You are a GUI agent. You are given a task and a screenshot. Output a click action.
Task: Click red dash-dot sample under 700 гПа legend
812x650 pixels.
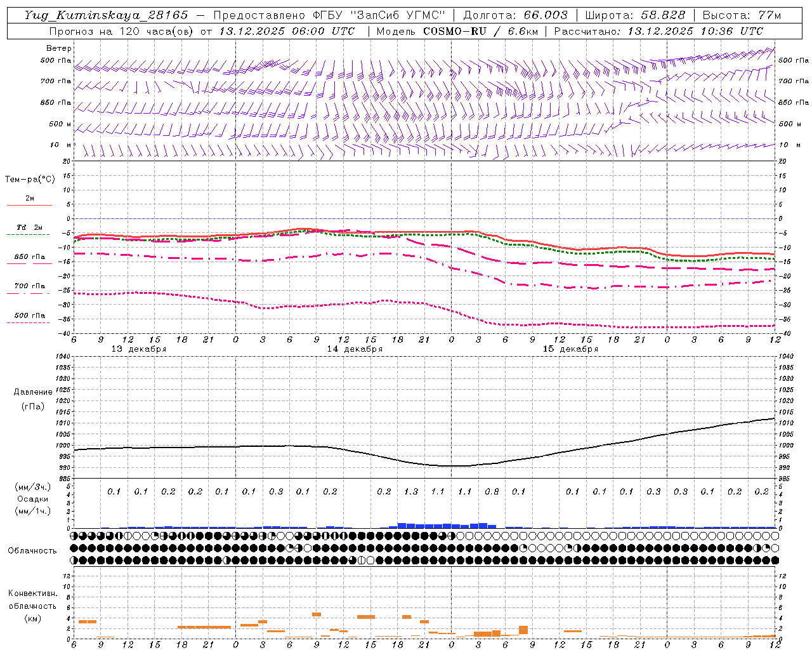[29, 293]
